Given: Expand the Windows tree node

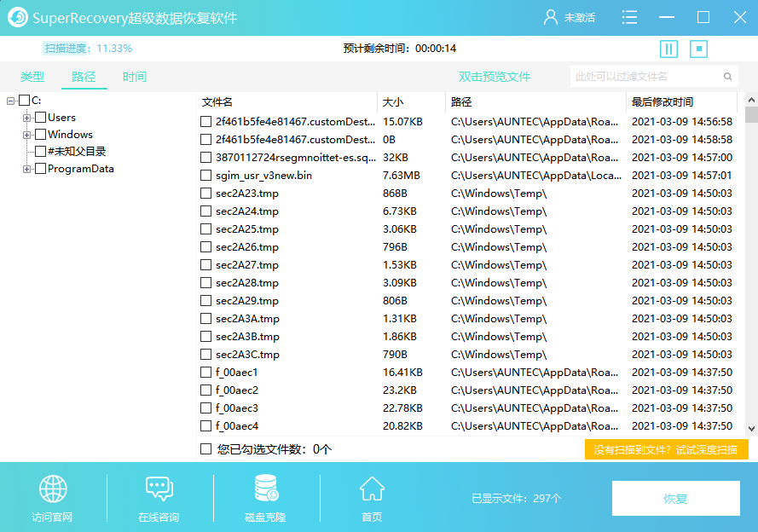Looking at the screenshot, I should tap(27, 135).
